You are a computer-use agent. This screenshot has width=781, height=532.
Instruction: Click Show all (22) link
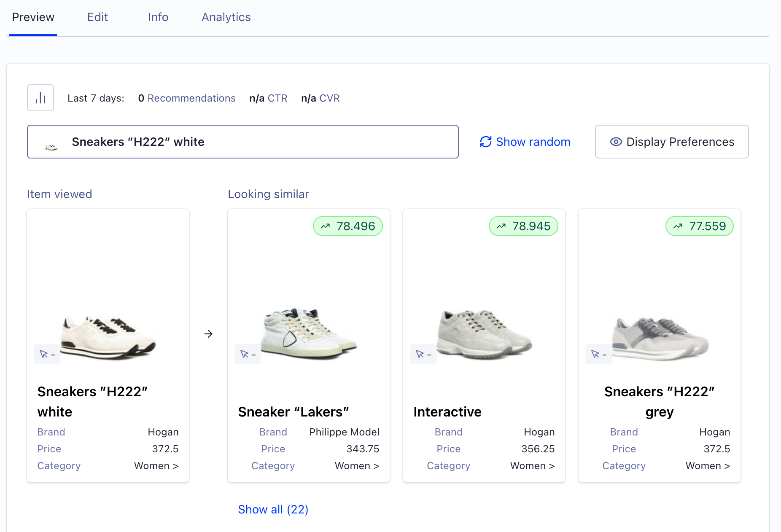(x=273, y=510)
